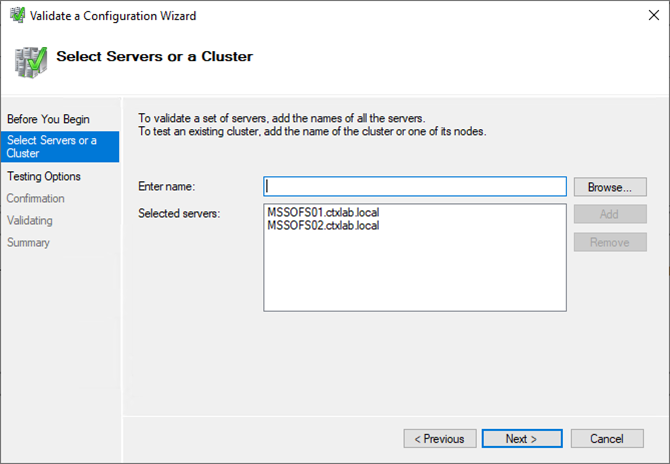Go to the Before You Begin step
The width and height of the screenshot is (670, 464).
(48, 119)
